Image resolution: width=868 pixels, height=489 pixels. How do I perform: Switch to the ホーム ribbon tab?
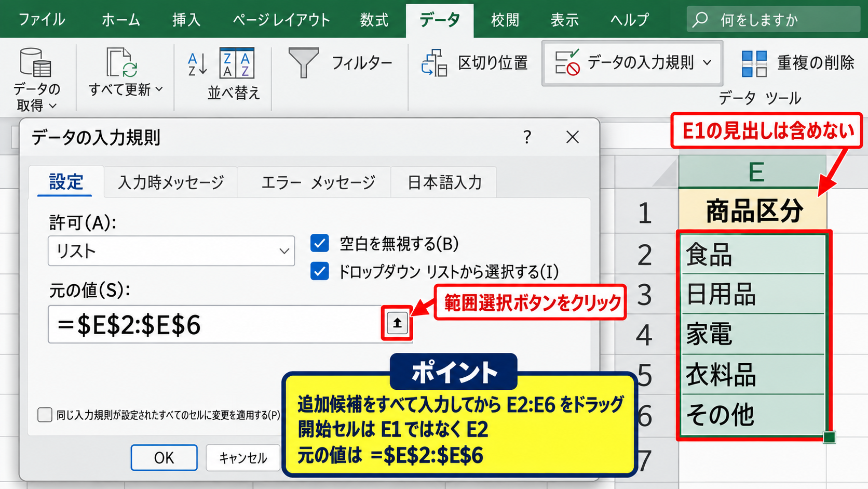pyautogui.click(x=121, y=20)
